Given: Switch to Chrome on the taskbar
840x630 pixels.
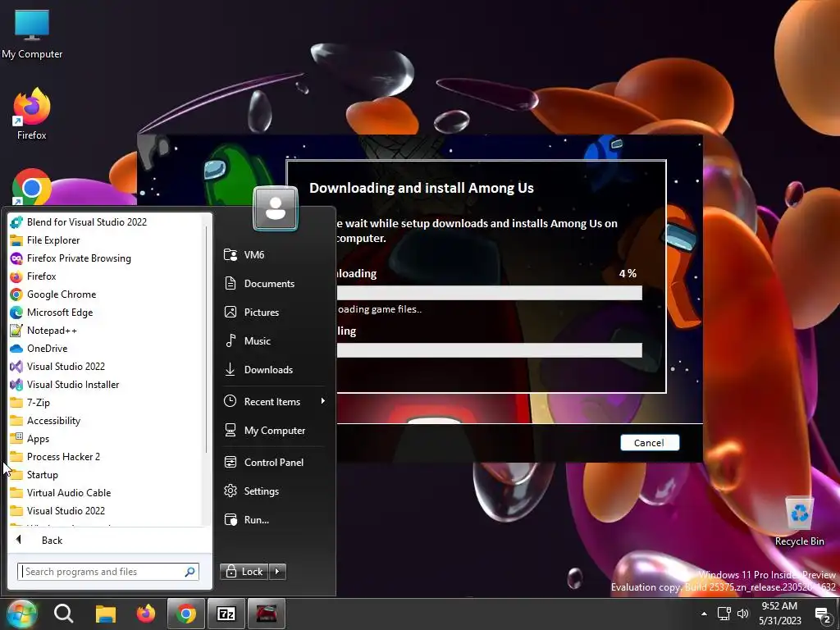Looking at the screenshot, I should click(x=186, y=614).
